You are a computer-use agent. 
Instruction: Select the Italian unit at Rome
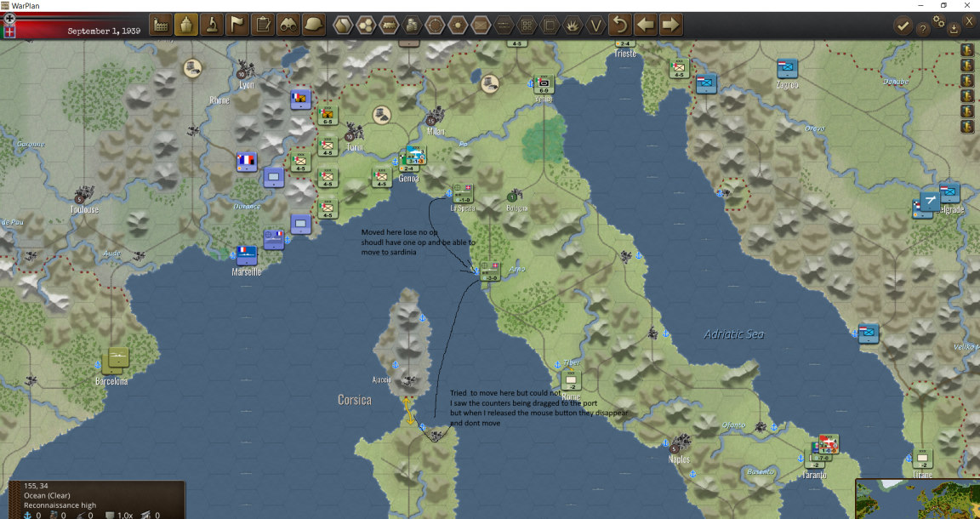click(571, 380)
